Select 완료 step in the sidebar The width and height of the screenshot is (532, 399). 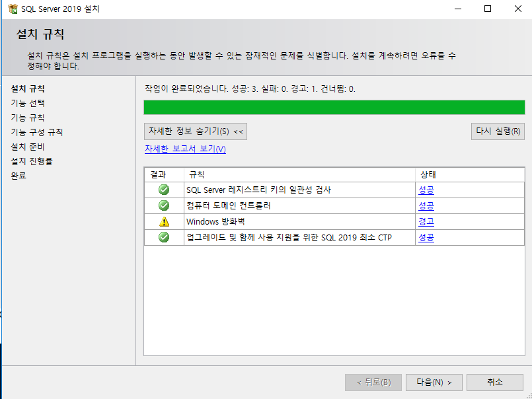click(x=19, y=176)
